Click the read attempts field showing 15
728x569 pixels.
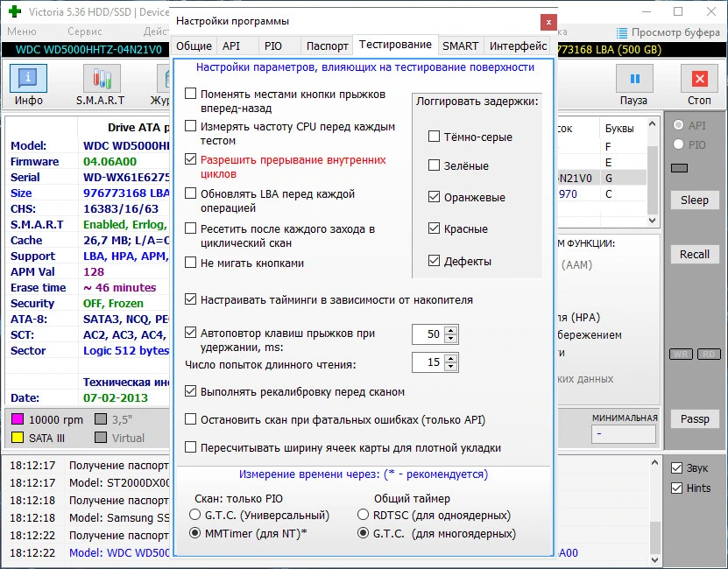pyautogui.click(x=428, y=362)
